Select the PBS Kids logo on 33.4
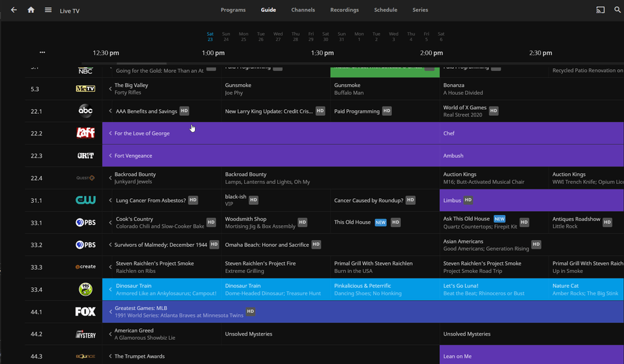The width and height of the screenshot is (624, 364). click(86, 289)
